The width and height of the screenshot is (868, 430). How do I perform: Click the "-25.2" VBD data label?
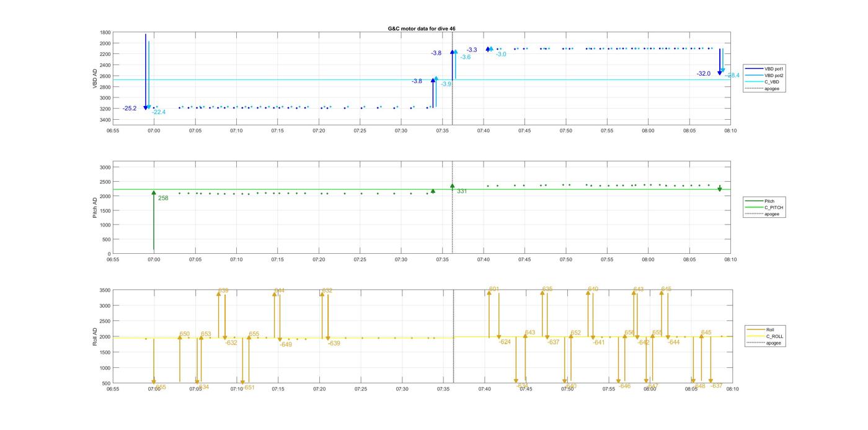(130, 109)
